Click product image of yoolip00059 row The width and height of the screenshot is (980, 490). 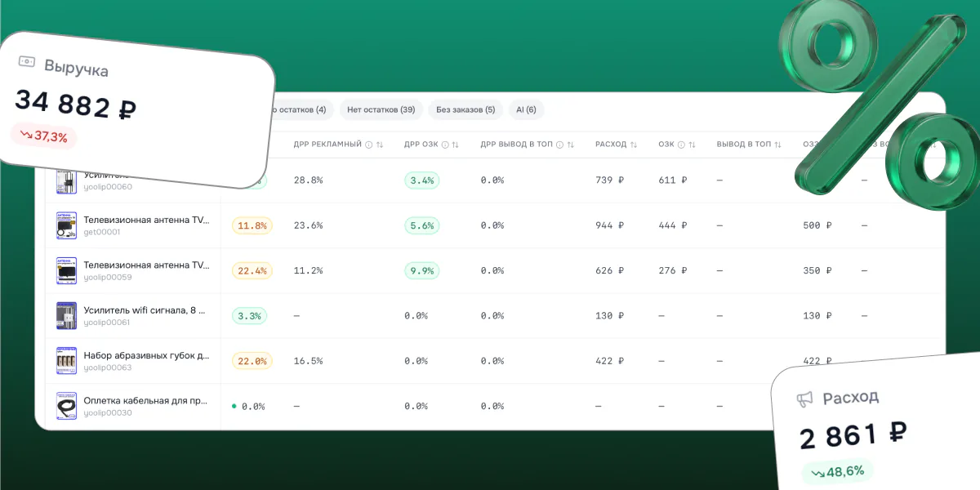tap(66, 270)
